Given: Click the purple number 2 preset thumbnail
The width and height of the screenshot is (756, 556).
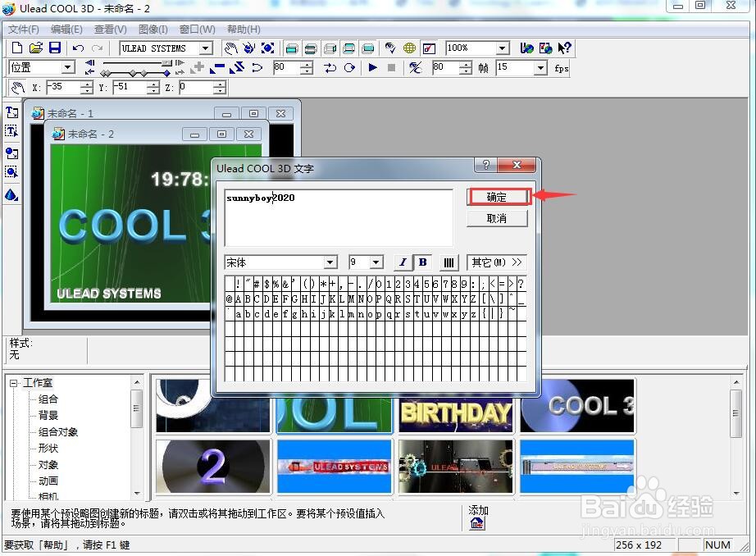Looking at the screenshot, I should pyautogui.click(x=212, y=466).
